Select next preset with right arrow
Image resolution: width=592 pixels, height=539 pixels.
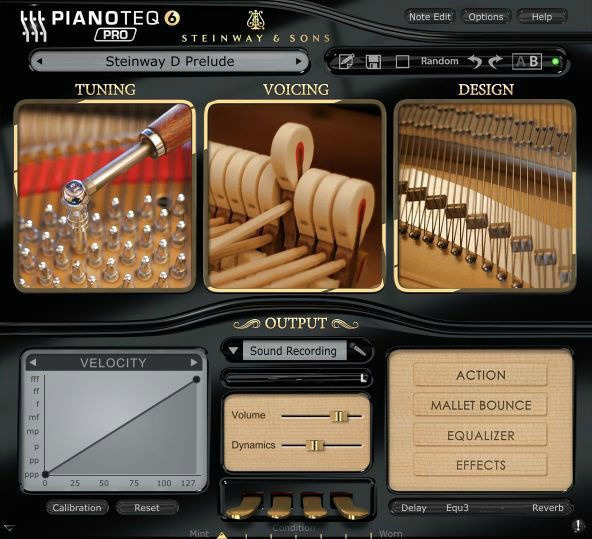click(299, 61)
